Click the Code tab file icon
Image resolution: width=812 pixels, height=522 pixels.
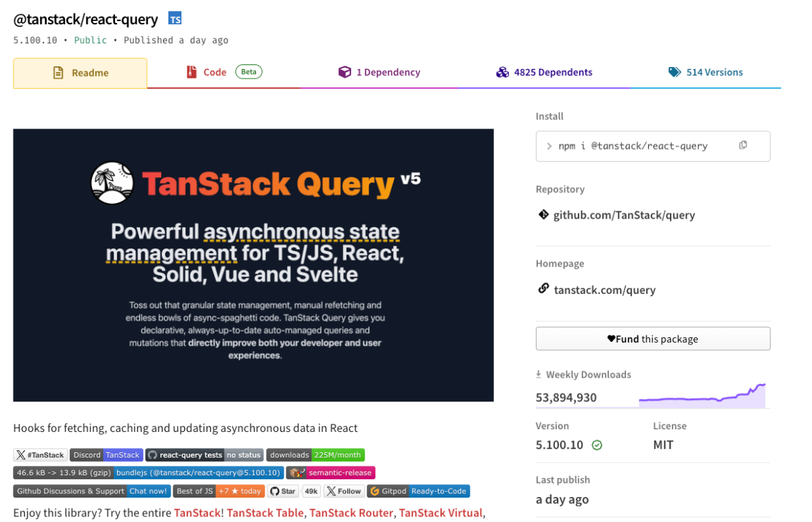(191, 72)
